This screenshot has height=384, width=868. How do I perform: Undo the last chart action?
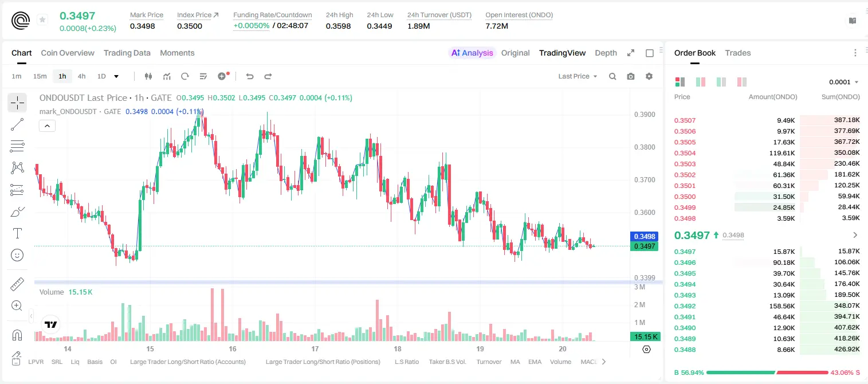click(x=249, y=76)
